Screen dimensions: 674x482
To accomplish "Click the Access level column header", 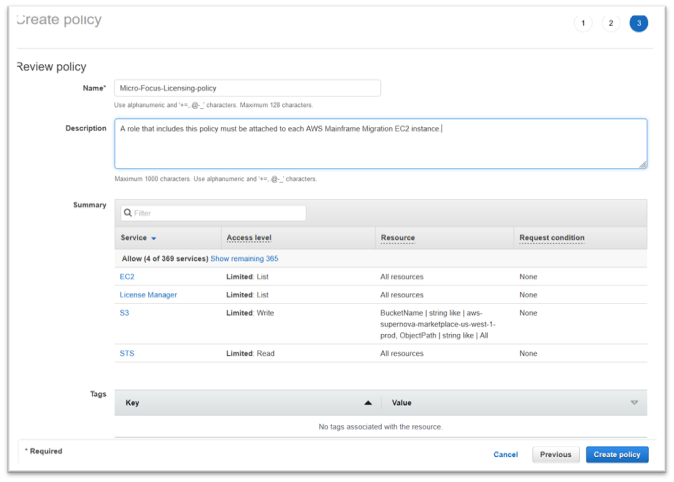I will [x=249, y=238].
